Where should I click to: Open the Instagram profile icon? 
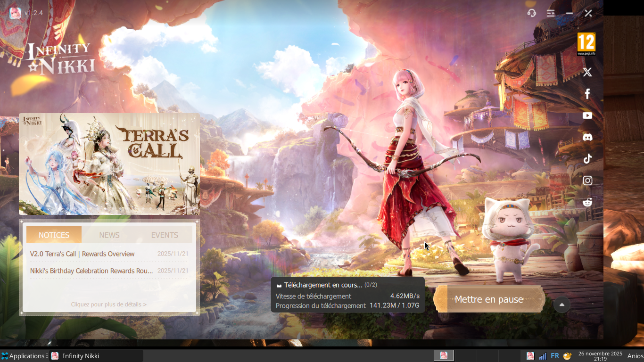point(587,181)
